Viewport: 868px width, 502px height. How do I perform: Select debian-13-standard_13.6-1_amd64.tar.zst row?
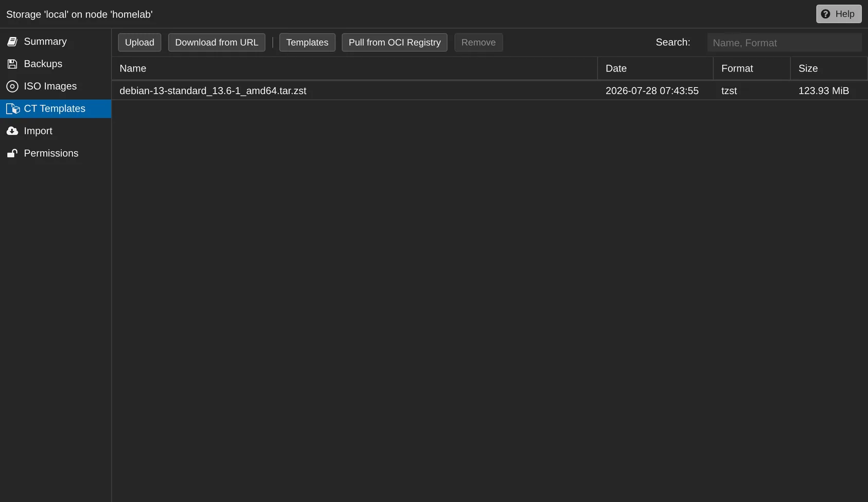490,91
